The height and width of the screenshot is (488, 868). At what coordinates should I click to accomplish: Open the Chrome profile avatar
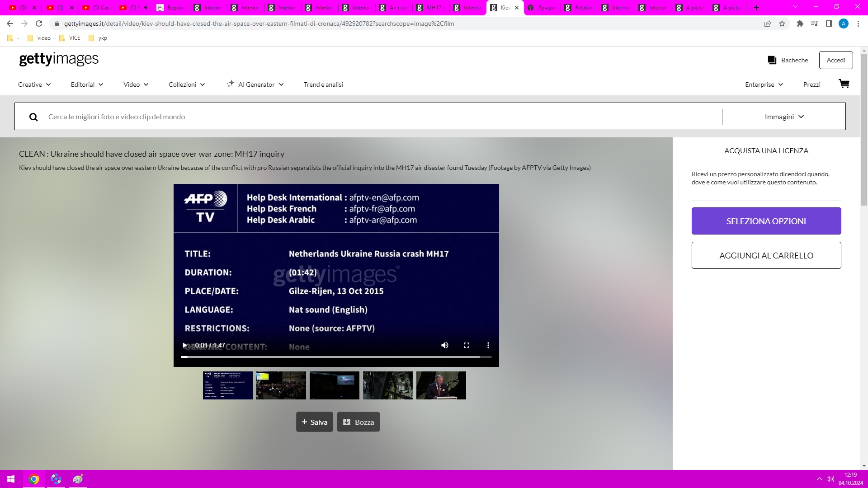coord(844,23)
